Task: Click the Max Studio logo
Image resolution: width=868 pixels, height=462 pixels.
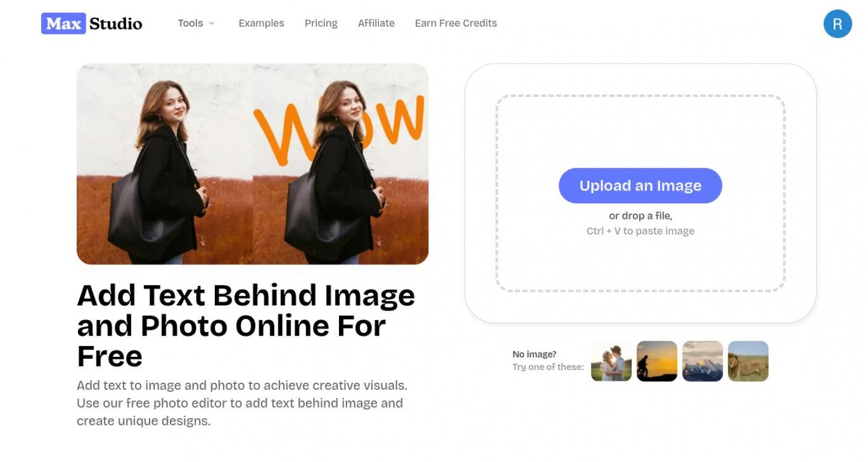Action: coord(91,24)
